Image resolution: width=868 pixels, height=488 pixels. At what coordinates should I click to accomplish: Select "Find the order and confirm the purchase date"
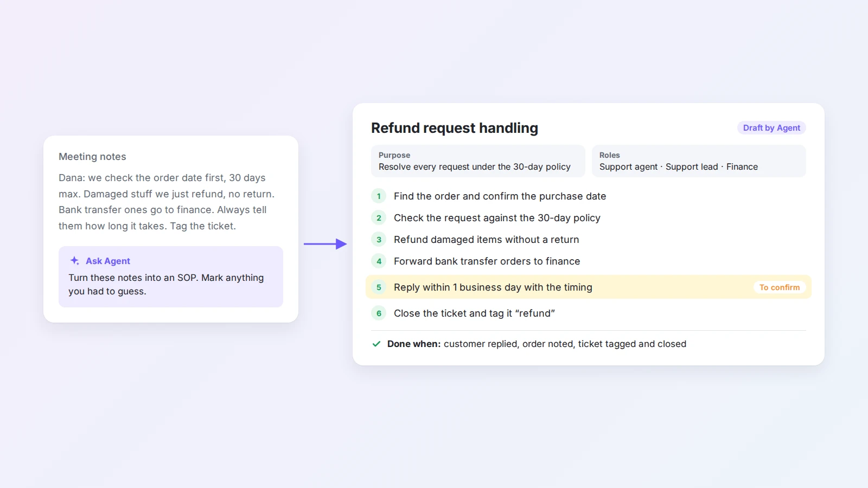[500, 196]
